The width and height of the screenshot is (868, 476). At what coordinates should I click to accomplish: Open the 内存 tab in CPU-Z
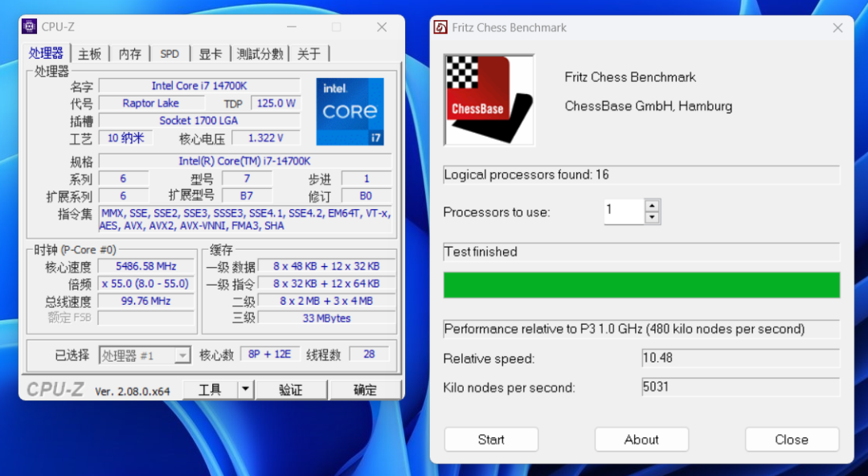pyautogui.click(x=130, y=54)
